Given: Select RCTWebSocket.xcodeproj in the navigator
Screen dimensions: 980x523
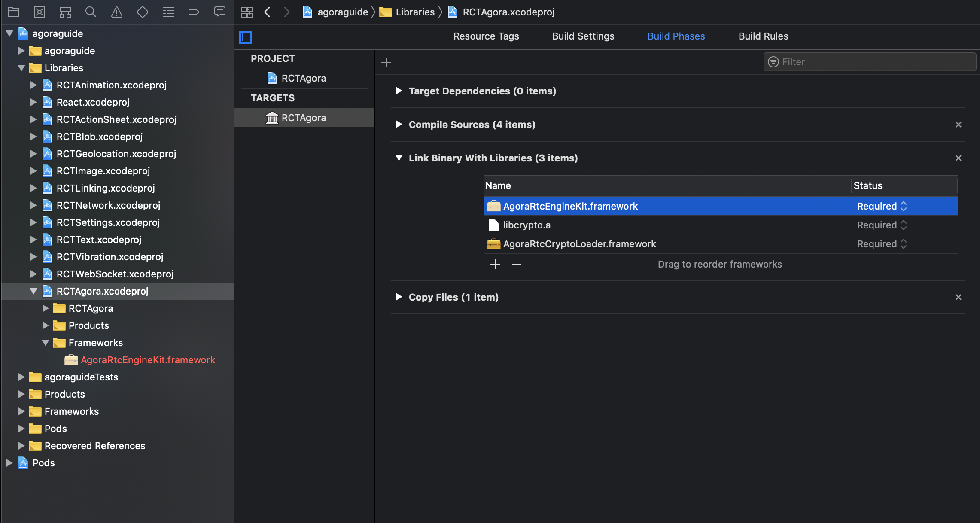Looking at the screenshot, I should coord(115,274).
